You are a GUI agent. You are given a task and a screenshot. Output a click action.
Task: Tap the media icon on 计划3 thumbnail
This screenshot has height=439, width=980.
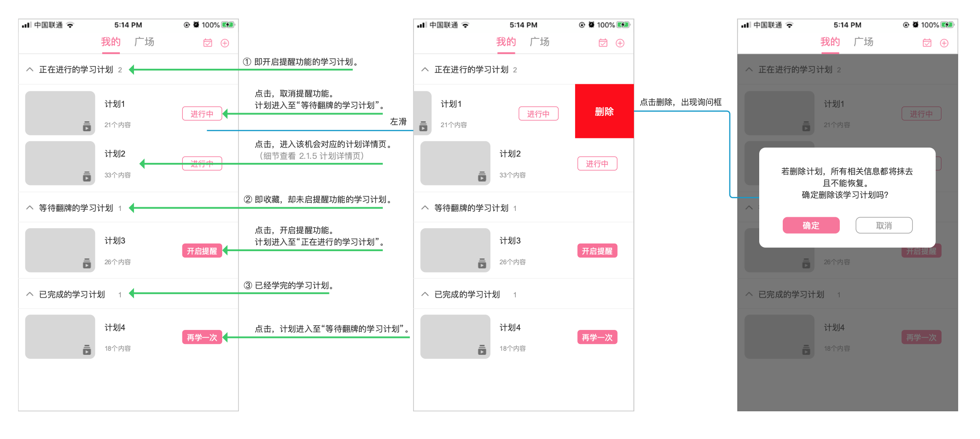tap(87, 264)
